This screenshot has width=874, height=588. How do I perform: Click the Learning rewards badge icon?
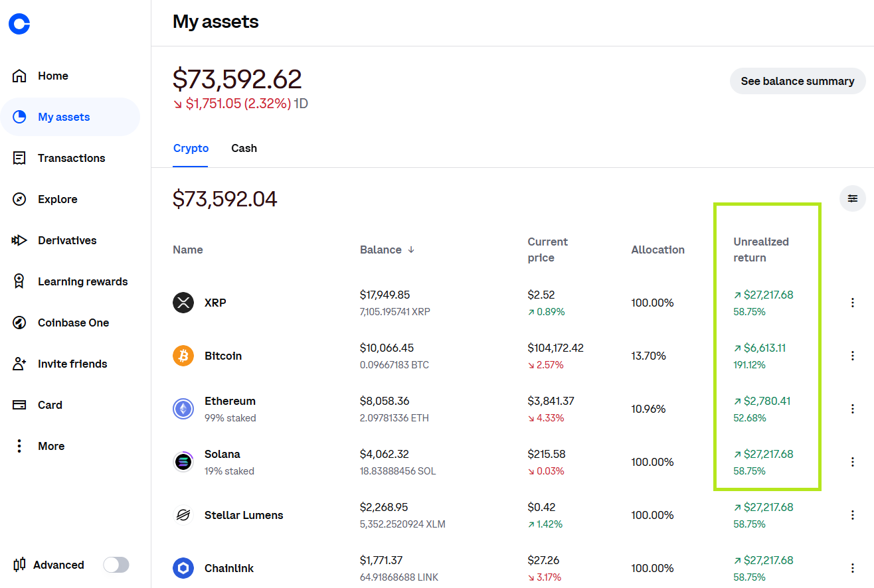pos(19,281)
